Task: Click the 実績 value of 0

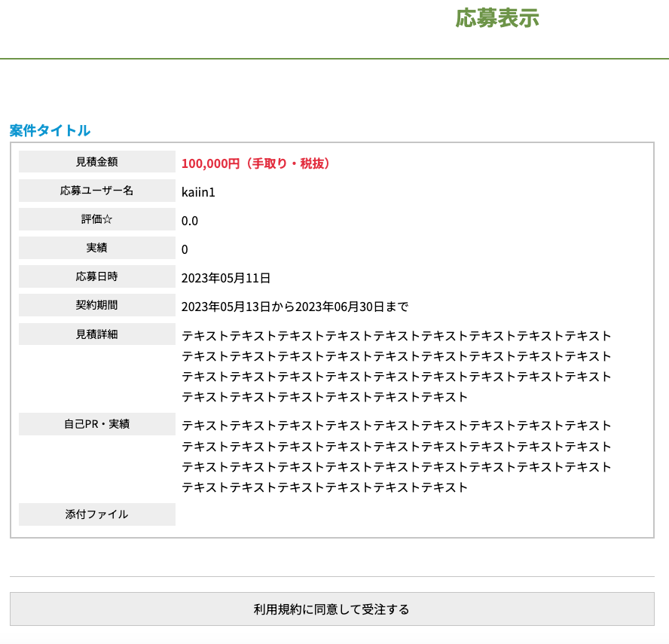Action: (185, 249)
